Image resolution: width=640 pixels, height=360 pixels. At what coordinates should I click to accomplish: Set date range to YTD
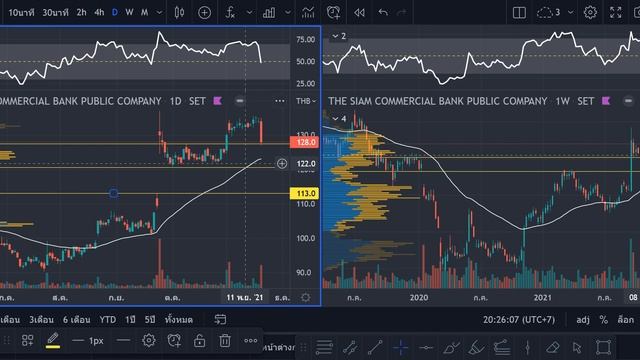click(107, 319)
